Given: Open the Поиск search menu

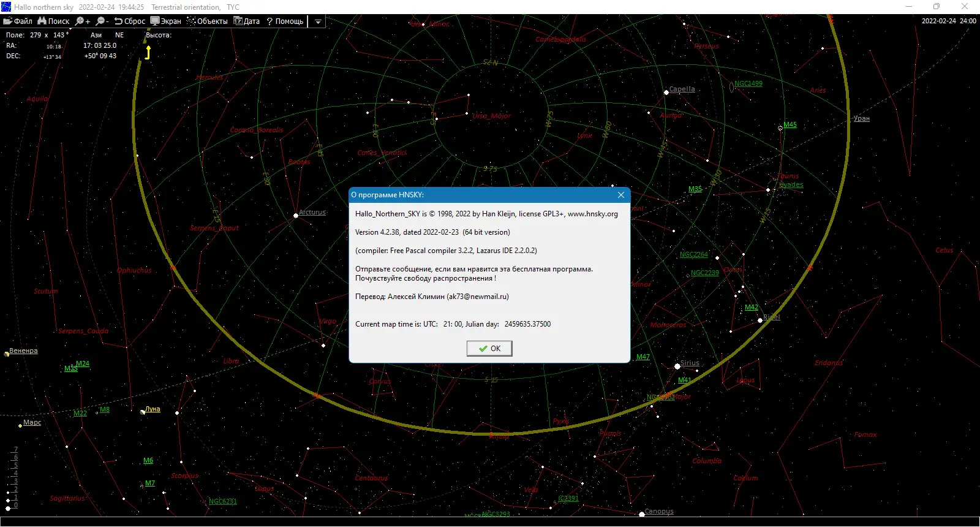Looking at the screenshot, I should click(x=54, y=21).
